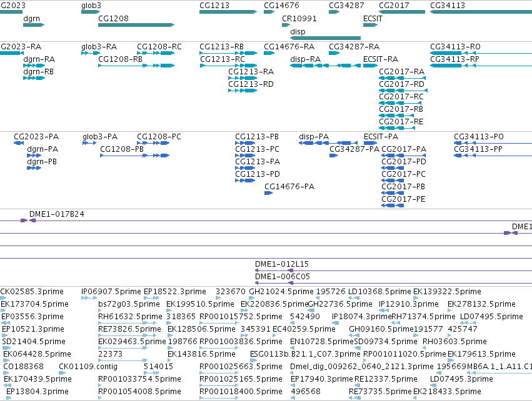532x401 pixels.
Task: Click the dgrn gene arrow glyph
Action: point(34,25)
